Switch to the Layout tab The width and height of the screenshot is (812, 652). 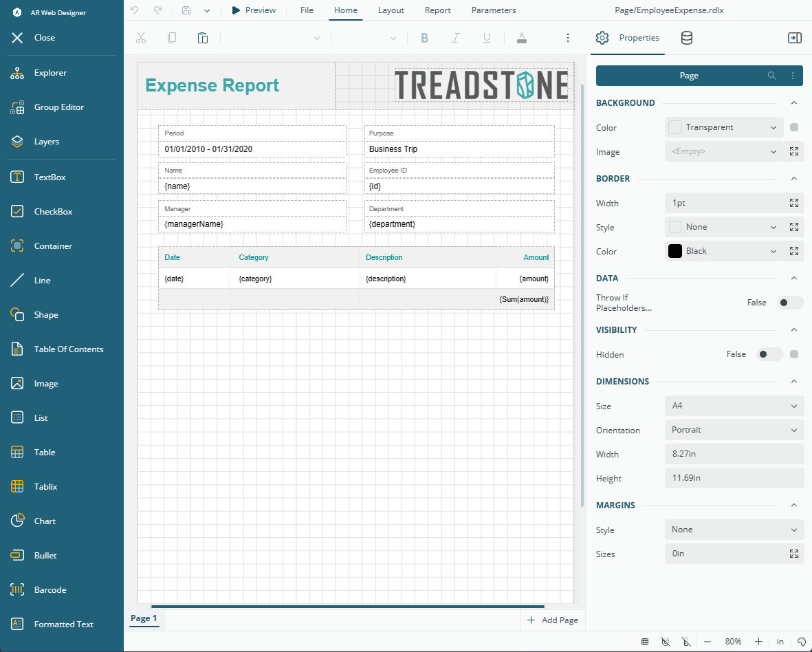pyautogui.click(x=391, y=10)
